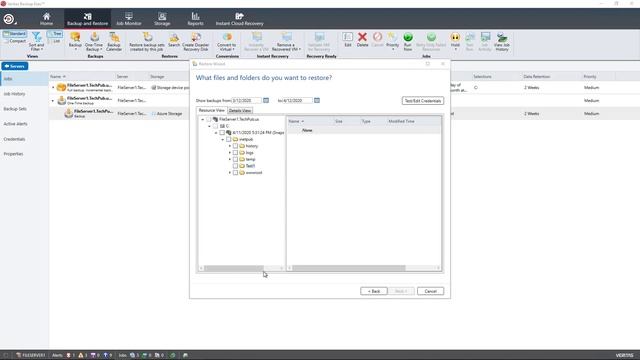Image resolution: width=640 pixels, height=360 pixels.
Task: Open Job History in the left sidebar
Action: [14, 94]
